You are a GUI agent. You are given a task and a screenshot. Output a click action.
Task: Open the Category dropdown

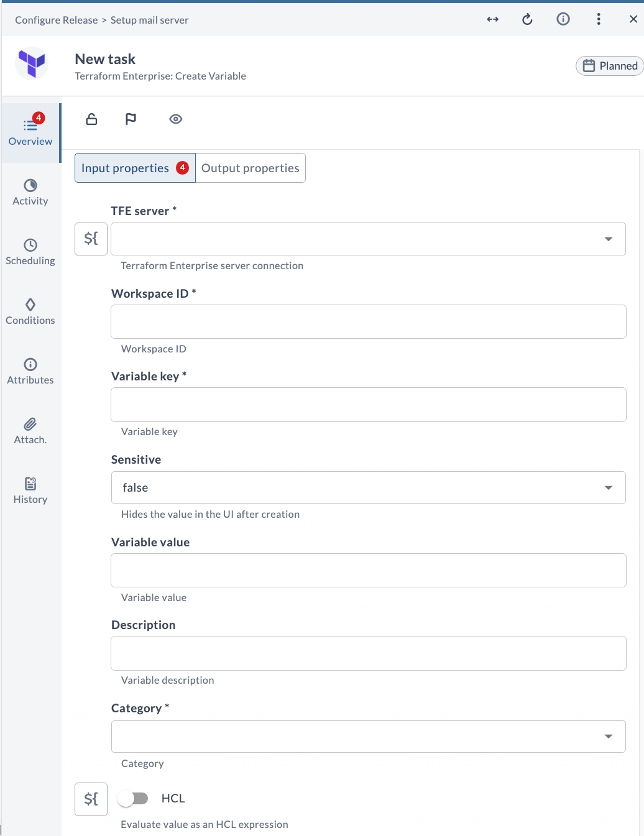point(368,736)
